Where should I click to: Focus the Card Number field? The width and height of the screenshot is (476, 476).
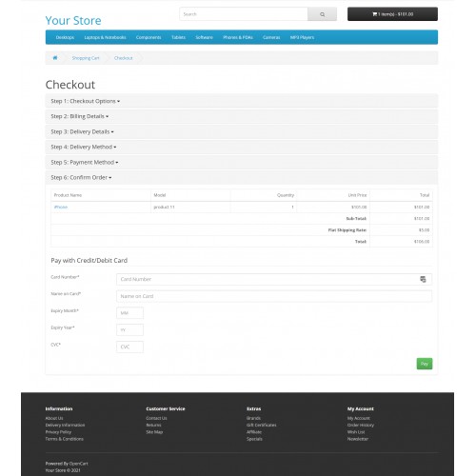pos(274,279)
